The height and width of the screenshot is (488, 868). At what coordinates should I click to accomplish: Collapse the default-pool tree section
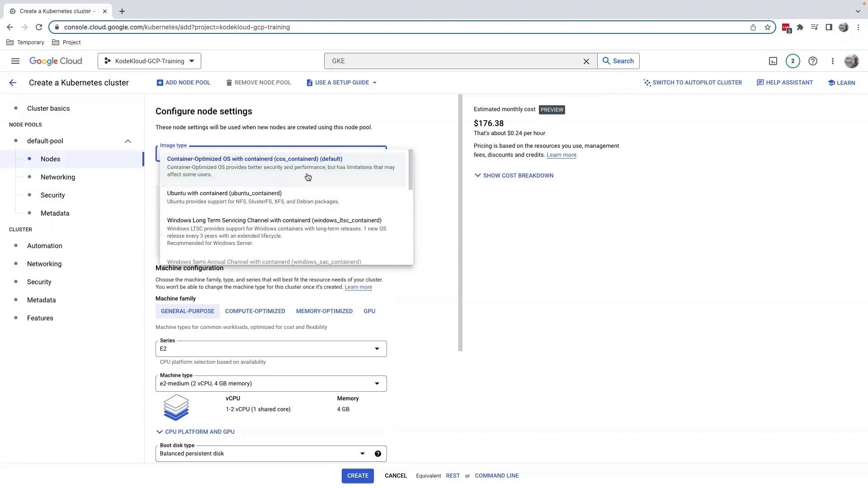(x=128, y=141)
